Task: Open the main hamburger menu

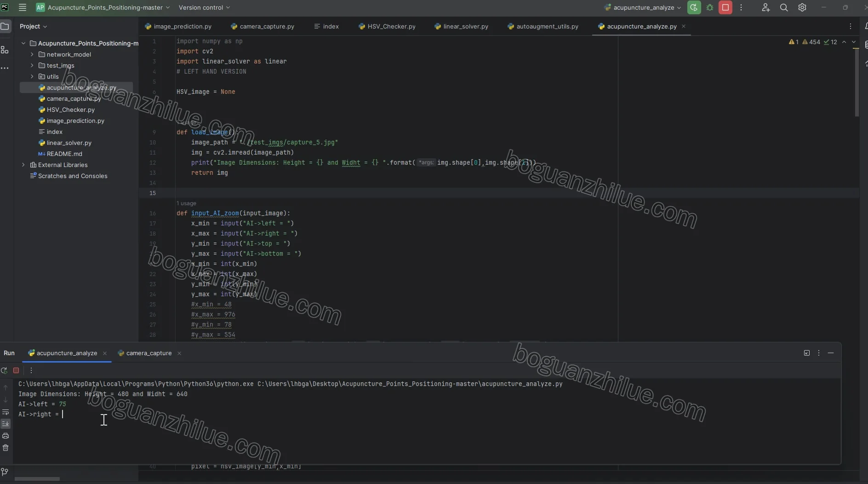Action: coord(22,7)
